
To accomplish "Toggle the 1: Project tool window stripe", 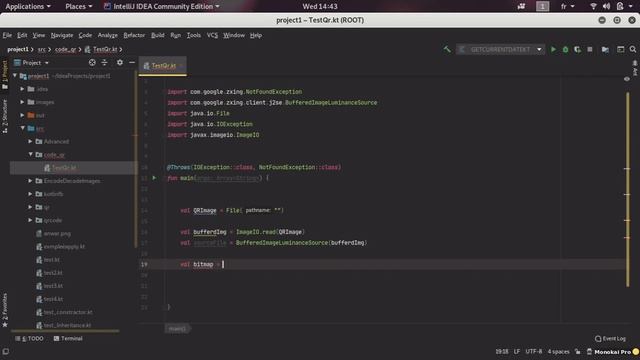I will pyautogui.click(x=4, y=75).
